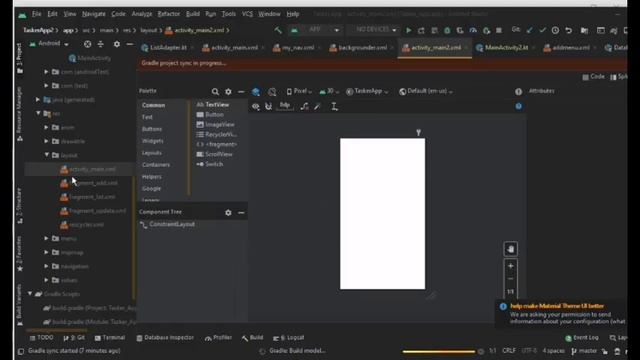Viewport: 640px width, 360px height.
Task: Select ImageView in the palette
Action: click(216, 124)
